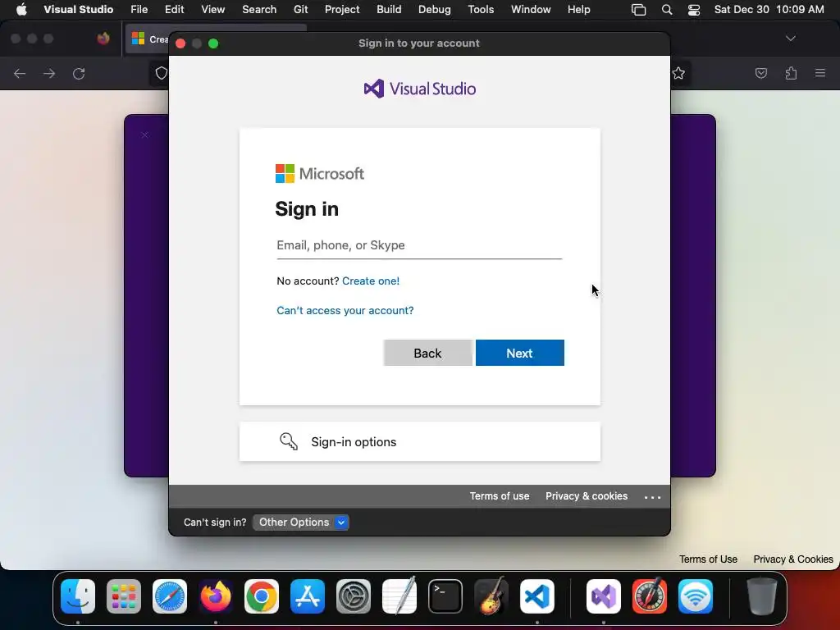Open the Firefox hamburger menu
This screenshot has height=630, width=840.
[x=820, y=73]
